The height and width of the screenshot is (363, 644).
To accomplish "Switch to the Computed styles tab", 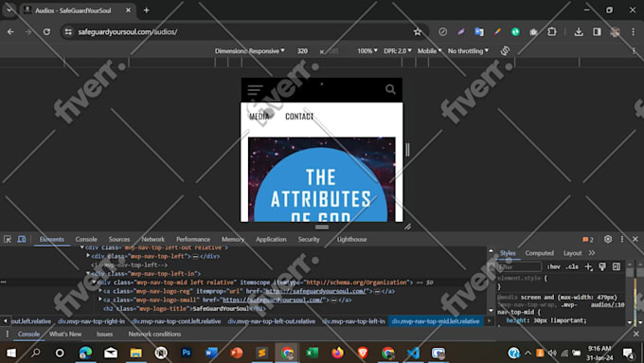I will (x=539, y=253).
